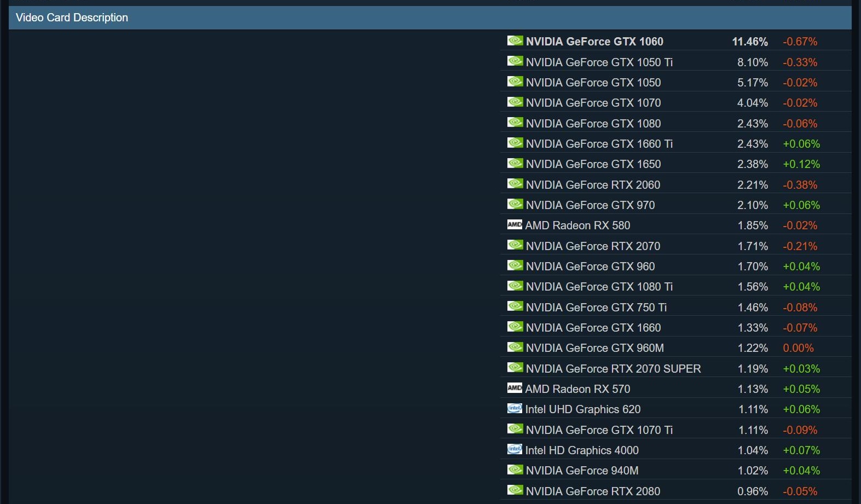The image size is (861, 504).
Task: Click the "NVIDIA GeForce GTX 1070 Ti" name
Action: click(599, 430)
